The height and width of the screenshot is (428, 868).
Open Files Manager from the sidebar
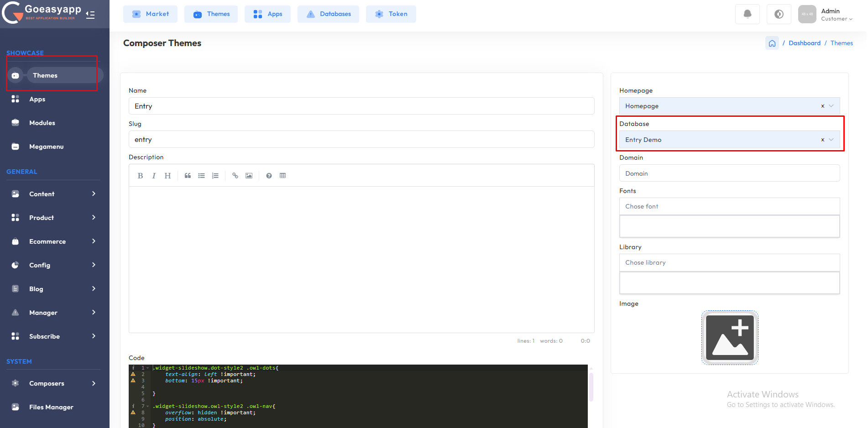[x=51, y=407]
